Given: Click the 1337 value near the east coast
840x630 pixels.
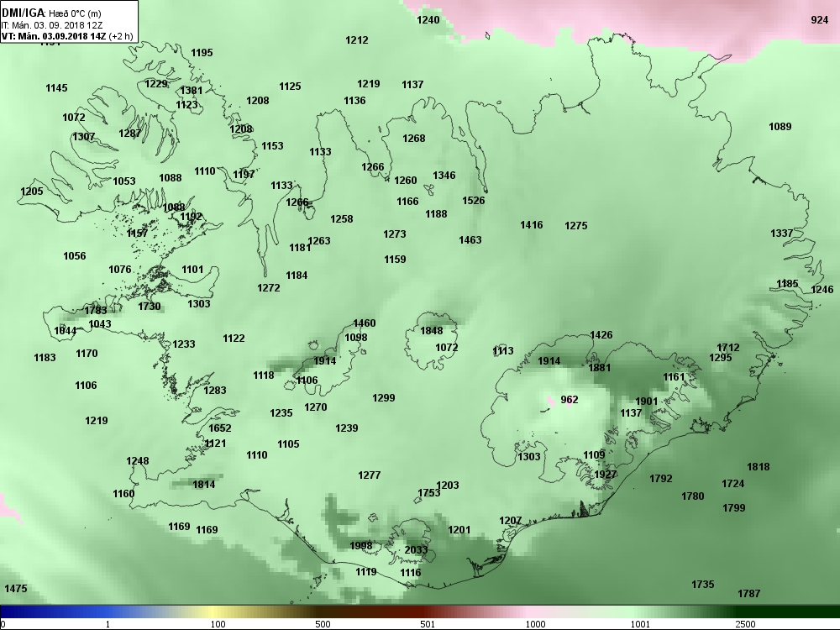Looking at the screenshot, I should pyautogui.click(x=781, y=233).
